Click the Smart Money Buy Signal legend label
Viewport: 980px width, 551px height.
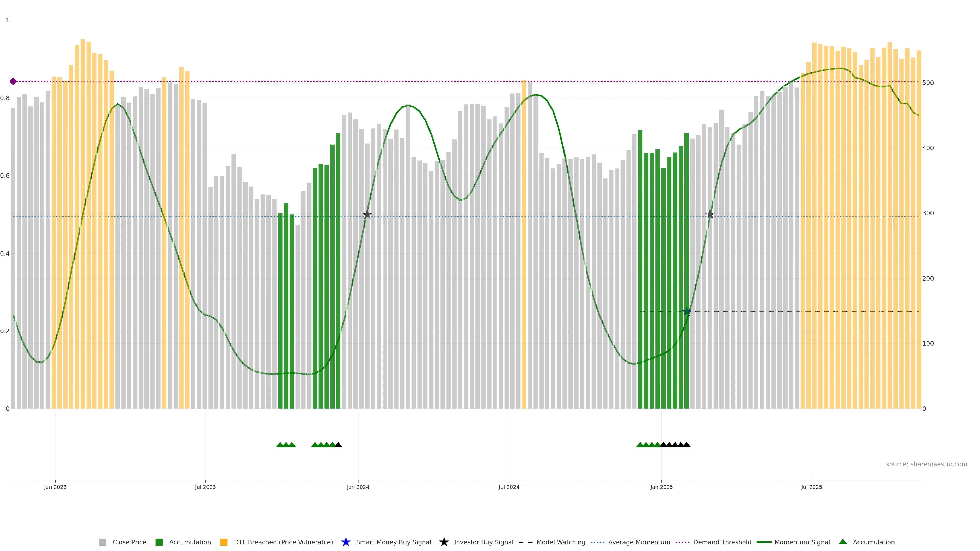point(393,542)
